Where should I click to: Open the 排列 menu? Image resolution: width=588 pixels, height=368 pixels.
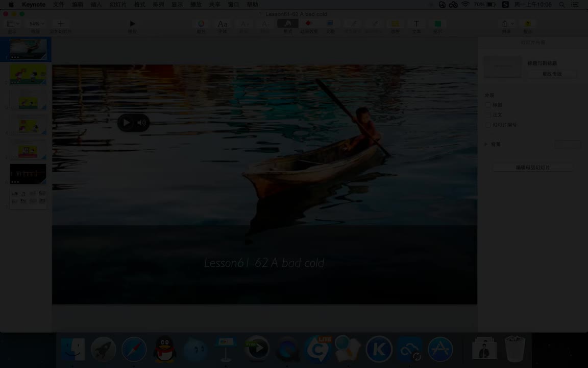tap(158, 5)
